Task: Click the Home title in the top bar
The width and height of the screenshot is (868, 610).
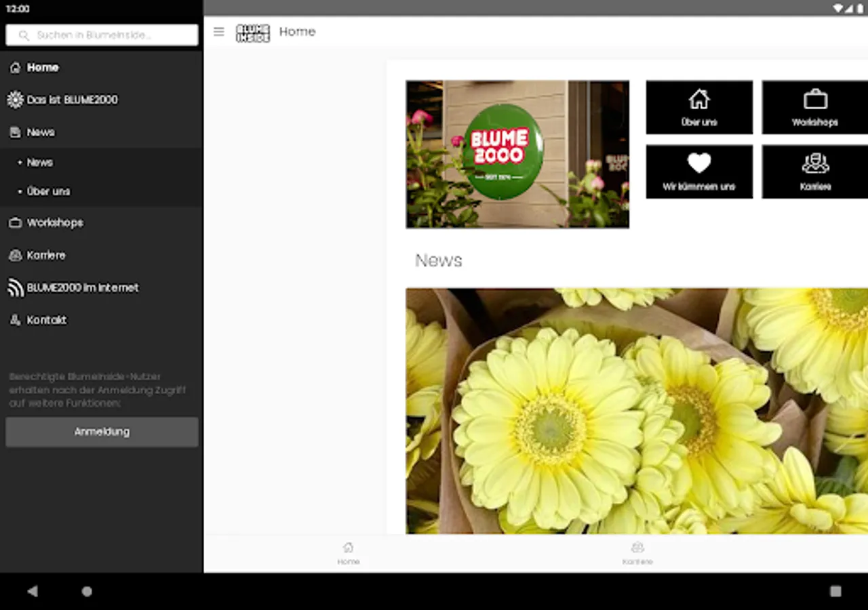Action: [x=298, y=32]
